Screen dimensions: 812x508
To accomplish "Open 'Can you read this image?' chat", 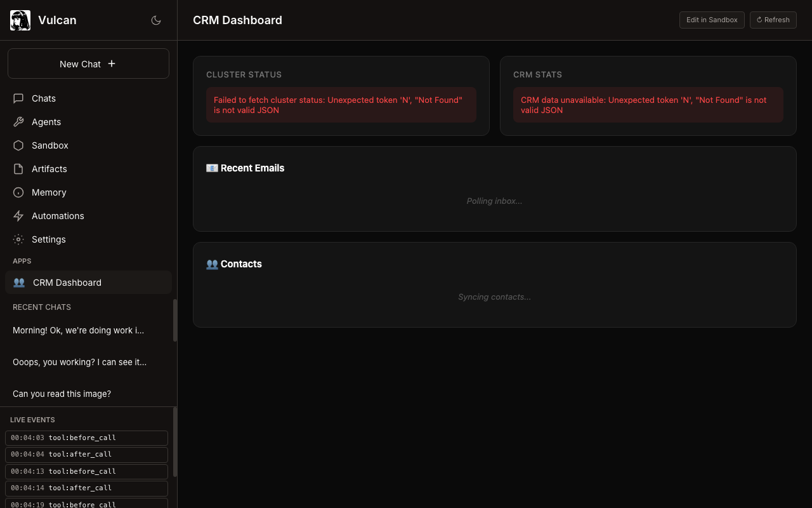I will pos(62,394).
